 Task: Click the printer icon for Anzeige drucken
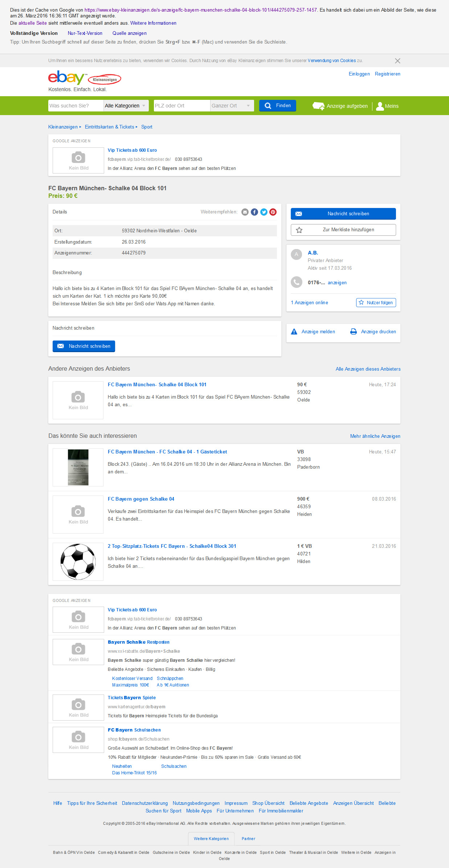coord(353,331)
